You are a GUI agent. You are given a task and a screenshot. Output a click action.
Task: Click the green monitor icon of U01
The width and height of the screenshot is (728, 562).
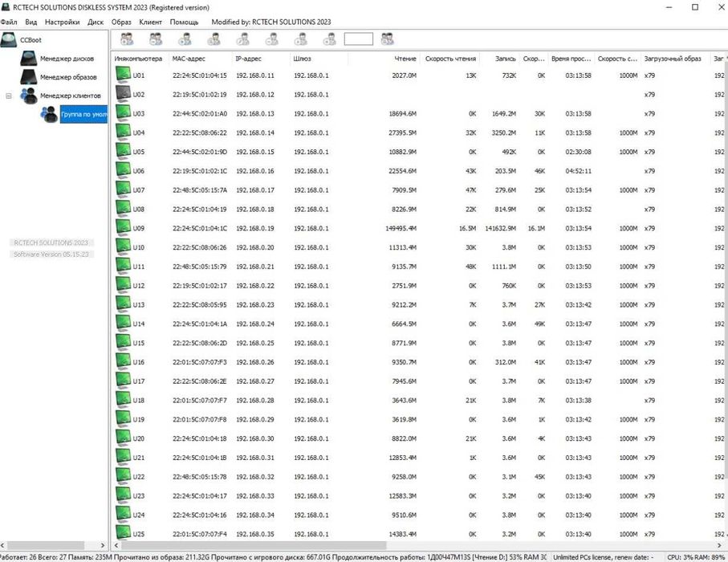[123, 75]
